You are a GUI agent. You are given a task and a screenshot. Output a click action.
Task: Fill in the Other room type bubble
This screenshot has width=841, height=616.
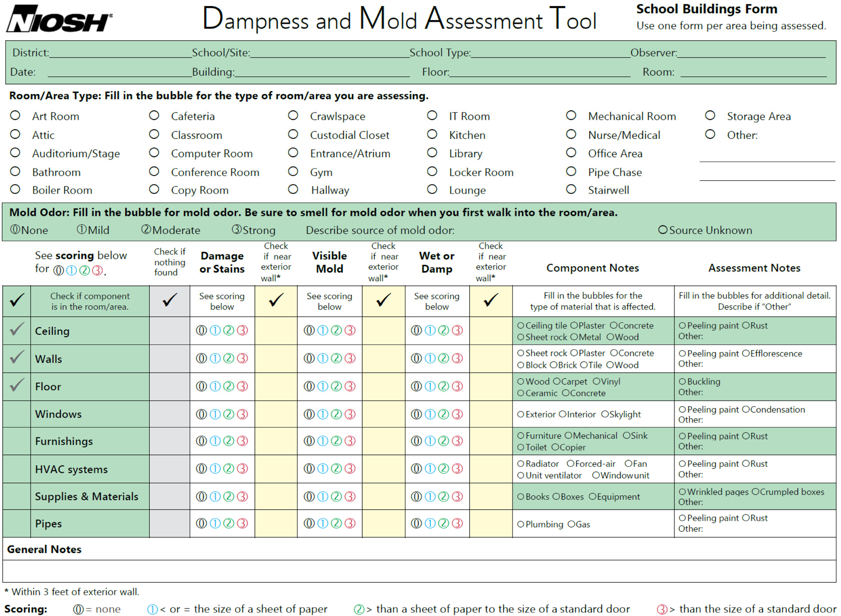(710, 134)
